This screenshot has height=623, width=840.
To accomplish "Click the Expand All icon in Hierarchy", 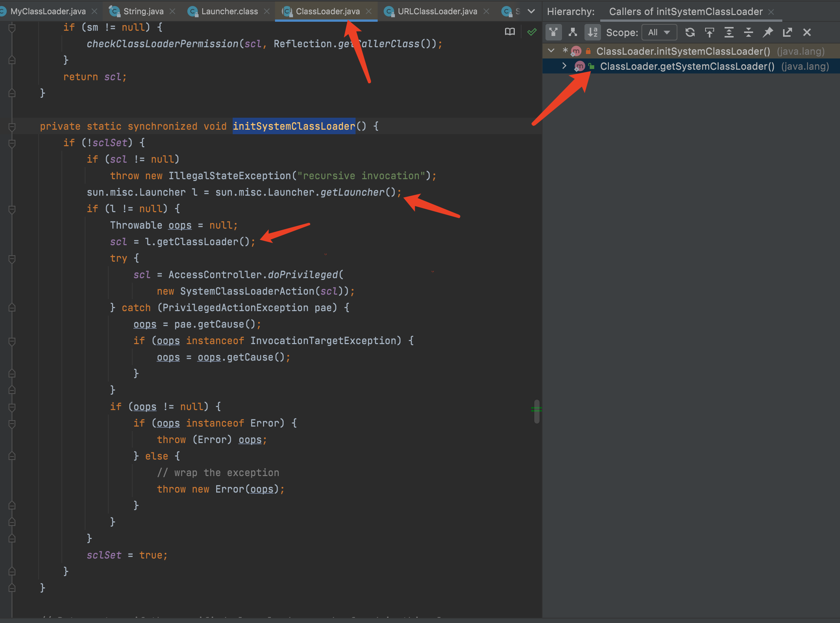I will click(x=729, y=33).
